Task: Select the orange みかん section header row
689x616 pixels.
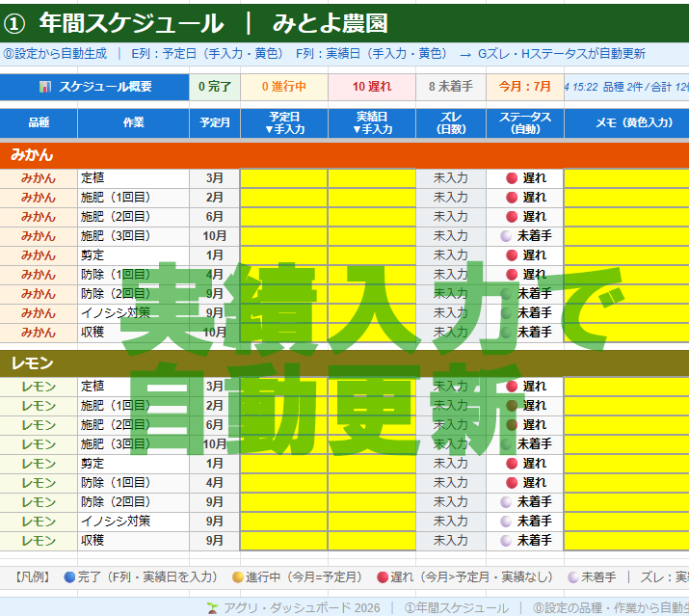Action: pos(345,155)
